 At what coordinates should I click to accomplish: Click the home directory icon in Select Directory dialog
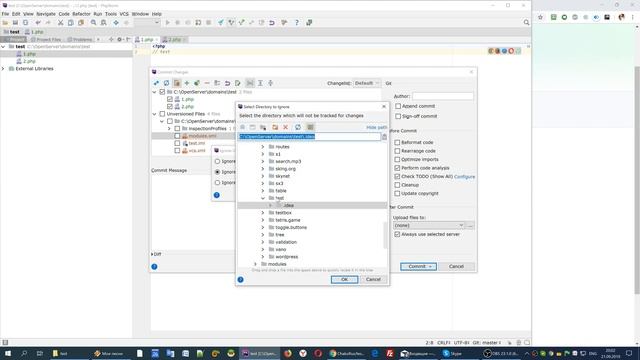coord(242,127)
